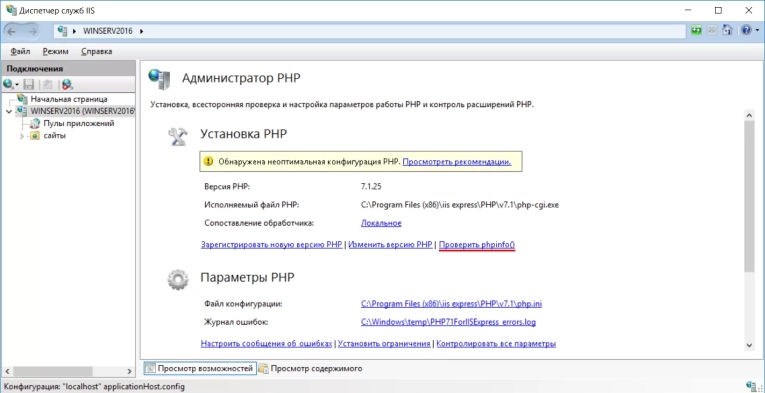Open the Файл menu
765x393 pixels.
20,51
